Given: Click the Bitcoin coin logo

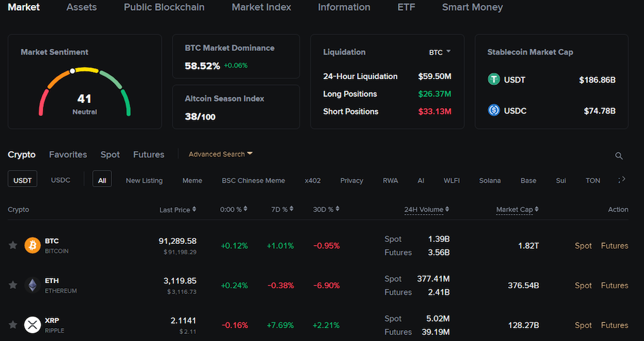Looking at the screenshot, I should click(32, 245).
